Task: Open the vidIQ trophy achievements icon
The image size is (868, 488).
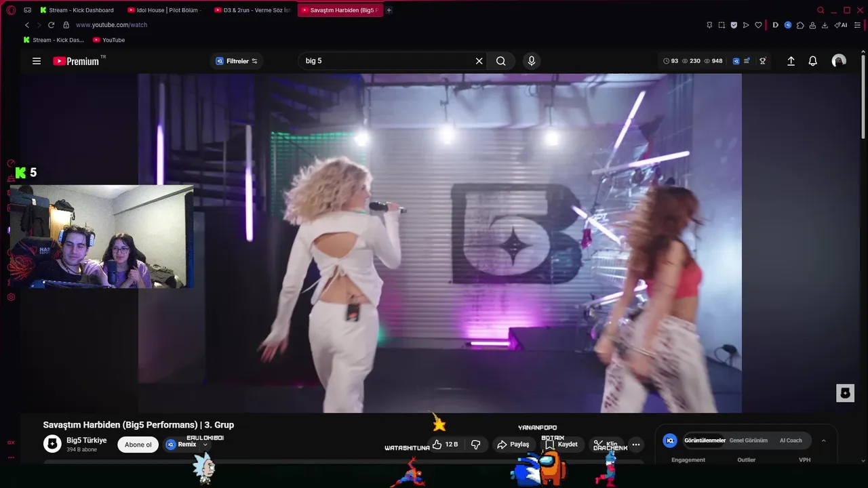Action: [x=763, y=61]
